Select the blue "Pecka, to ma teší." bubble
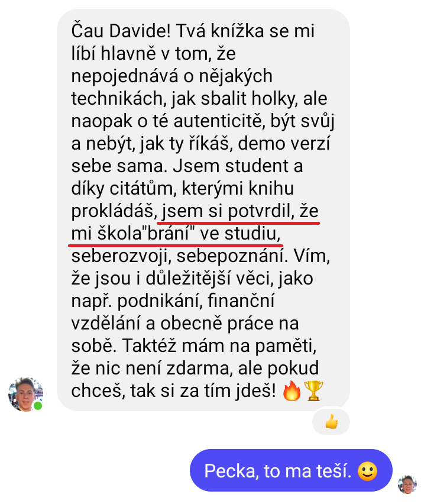This screenshot has width=421, height=504. [291, 470]
